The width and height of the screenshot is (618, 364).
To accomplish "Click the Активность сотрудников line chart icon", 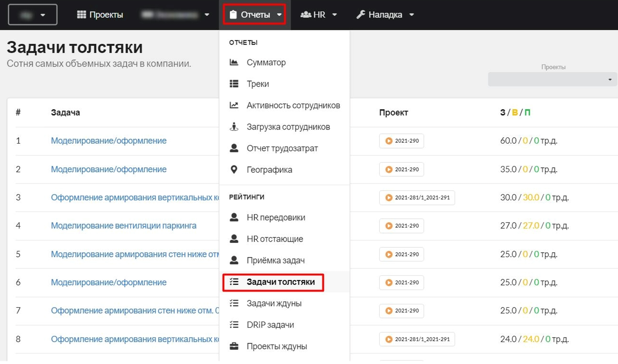I will point(234,105).
